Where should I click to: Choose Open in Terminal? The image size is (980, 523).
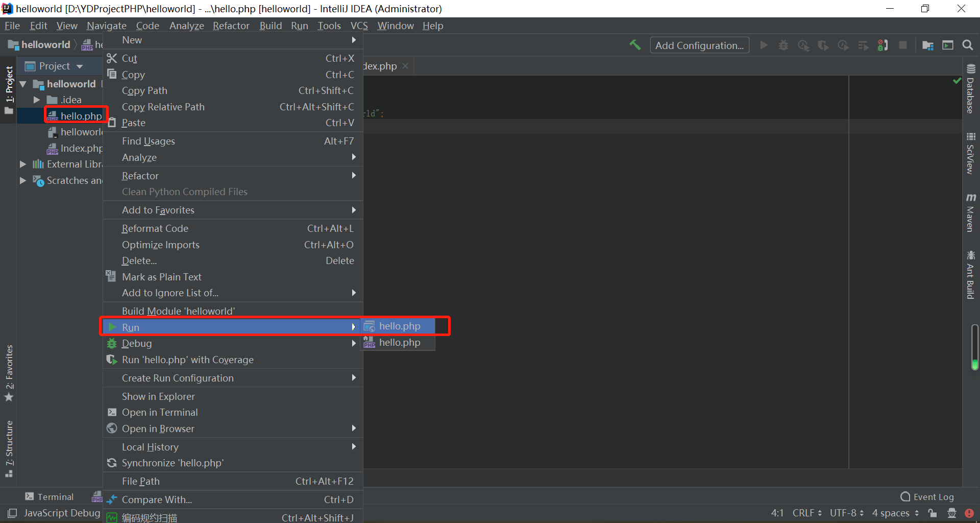pyautogui.click(x=233, y=412)
